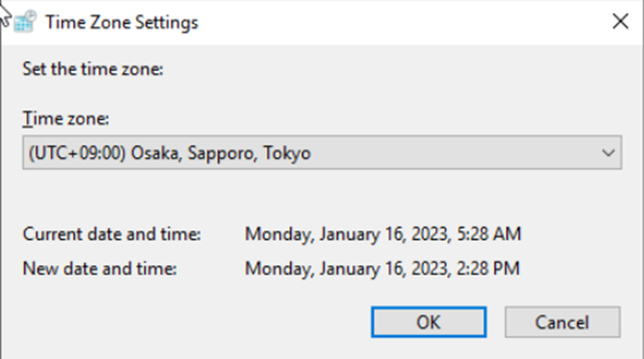Expand the time zone dropdown arrow
The height and width of the screenshot is (359, 644).
point(608,154)
